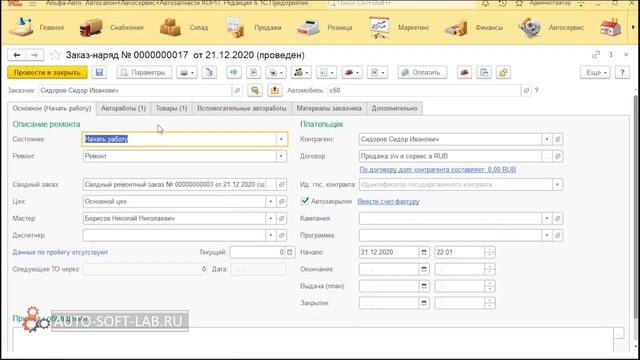Open the contract debt link (0,00 RUB)

pos(438,169)
